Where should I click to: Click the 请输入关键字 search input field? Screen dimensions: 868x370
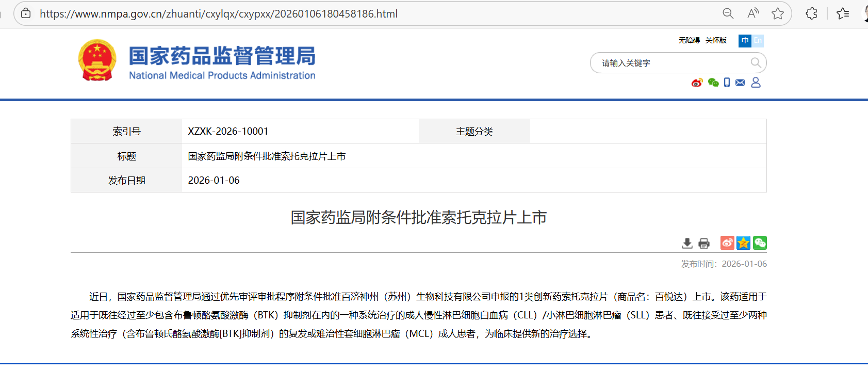670,63
